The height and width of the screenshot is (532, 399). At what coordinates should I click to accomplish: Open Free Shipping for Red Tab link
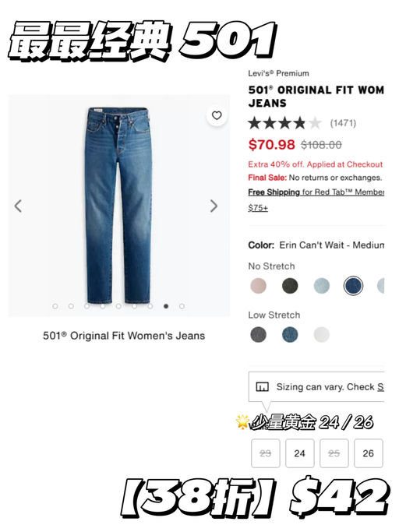pos(316,192)
